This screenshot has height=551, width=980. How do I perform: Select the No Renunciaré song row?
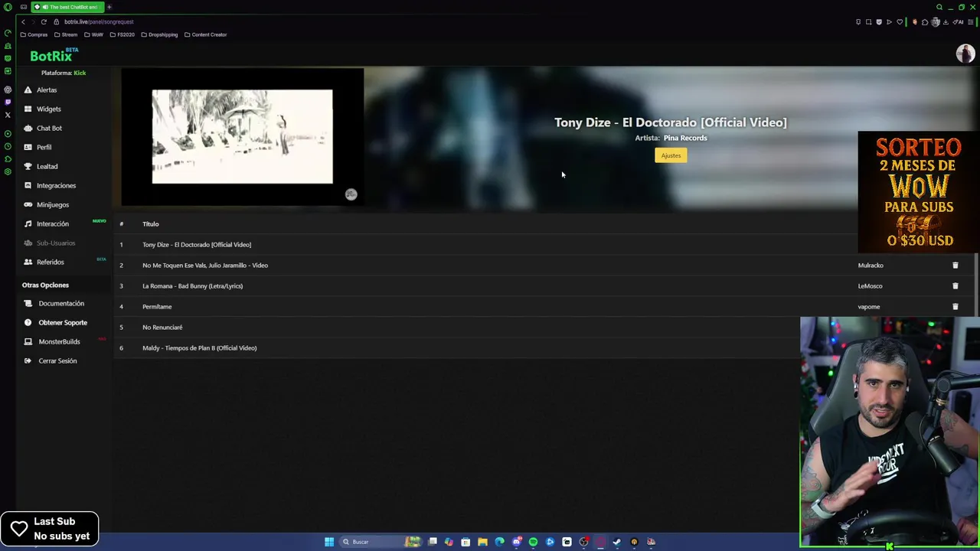(456, 327)
